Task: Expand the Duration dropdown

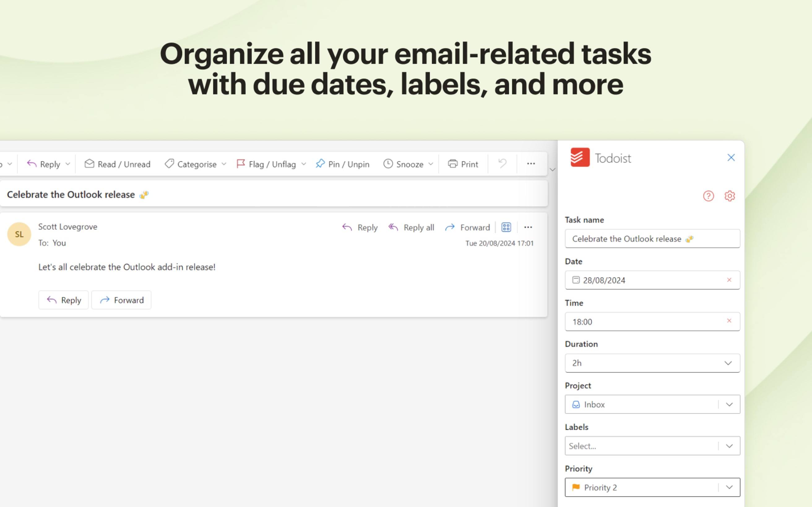Action: tap(728, 363)
